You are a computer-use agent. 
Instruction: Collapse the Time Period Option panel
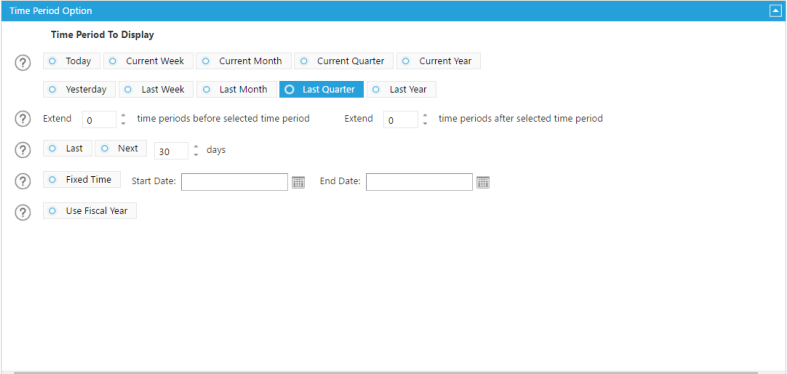tap(775, 11)
